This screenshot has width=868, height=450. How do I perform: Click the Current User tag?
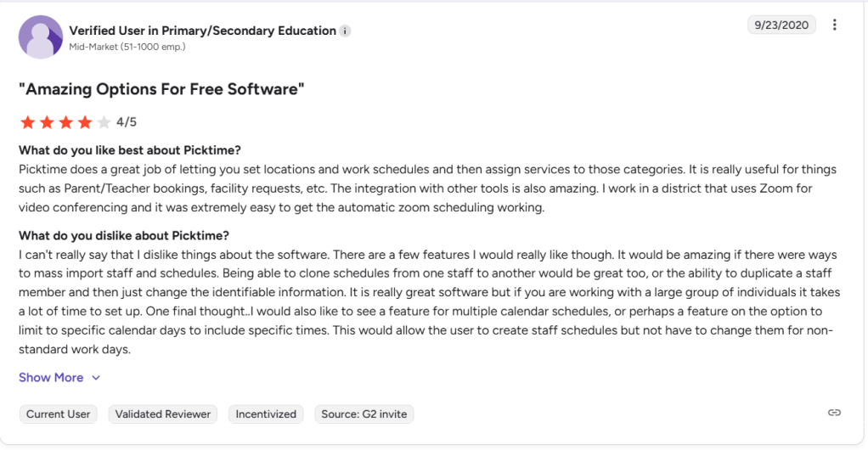[x=58, y=414]
